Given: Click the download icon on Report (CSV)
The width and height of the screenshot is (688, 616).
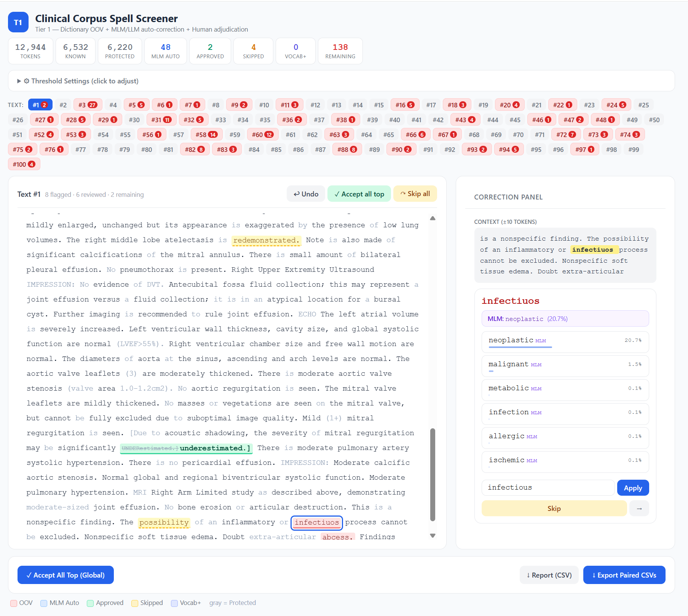Looking at the screenshot, I should coord(528,575).
